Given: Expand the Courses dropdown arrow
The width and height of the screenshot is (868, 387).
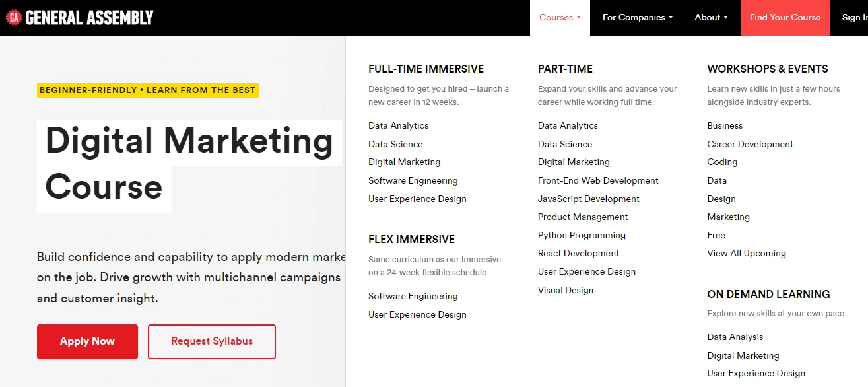Looking at the screenshot, I should (579, 18).
